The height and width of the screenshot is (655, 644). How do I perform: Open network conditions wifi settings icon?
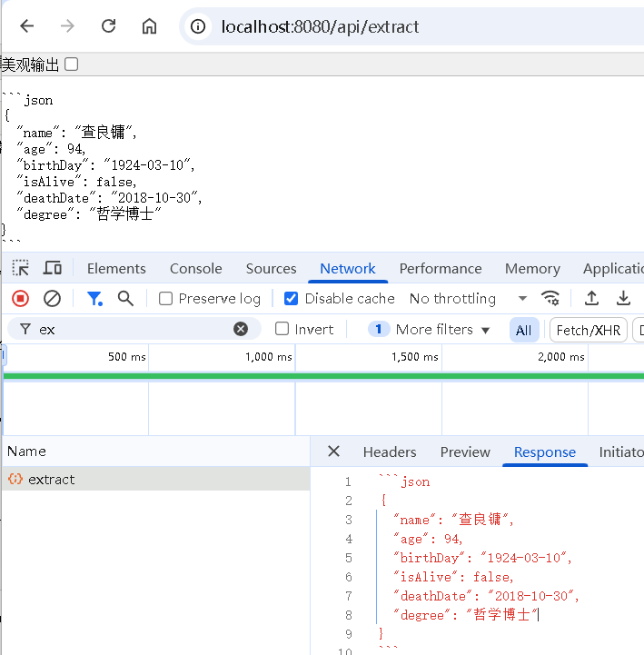550,299
